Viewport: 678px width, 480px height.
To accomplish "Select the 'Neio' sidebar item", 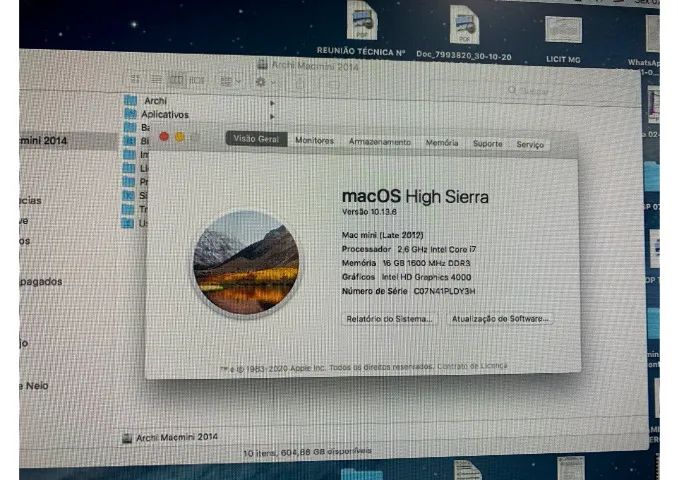I will 34,386.
